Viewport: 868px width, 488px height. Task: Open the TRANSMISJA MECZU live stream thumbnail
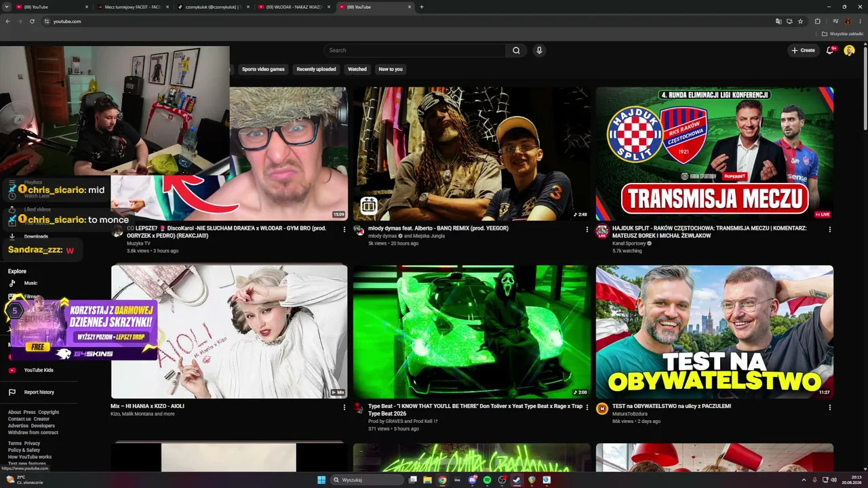coord(715,154)
